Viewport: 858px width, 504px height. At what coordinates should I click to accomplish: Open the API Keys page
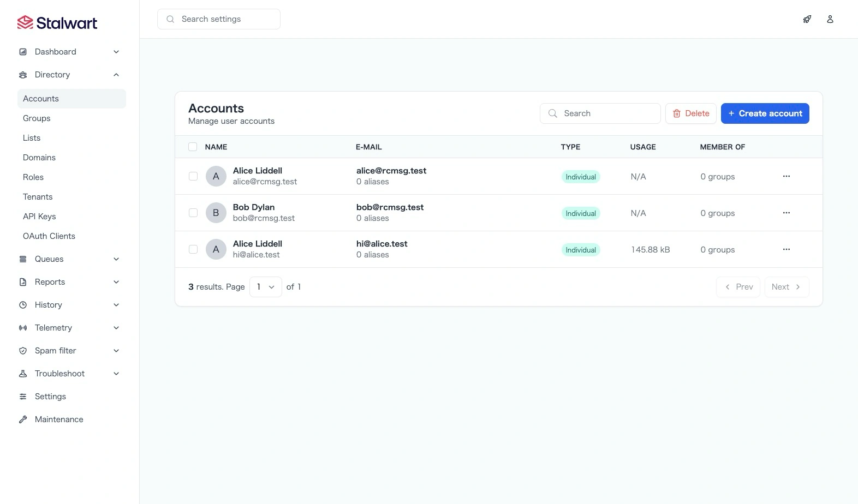tap(39, 217)
